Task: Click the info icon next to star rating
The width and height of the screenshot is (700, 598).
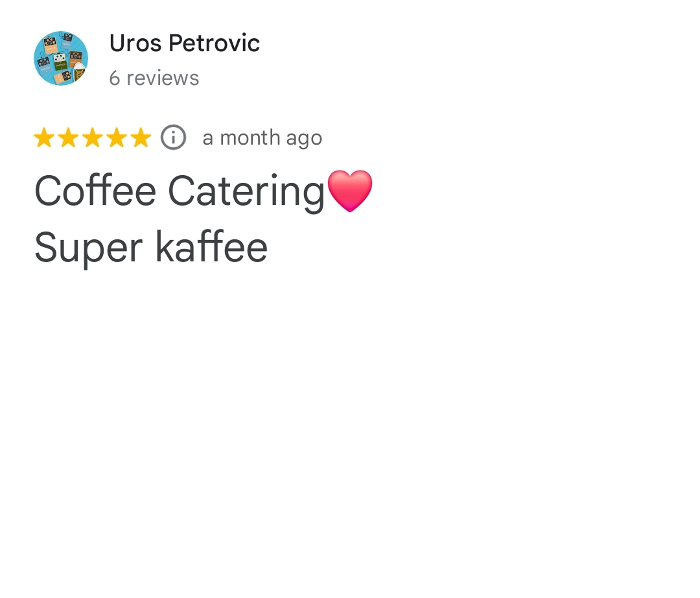Action: click(172, 137)
